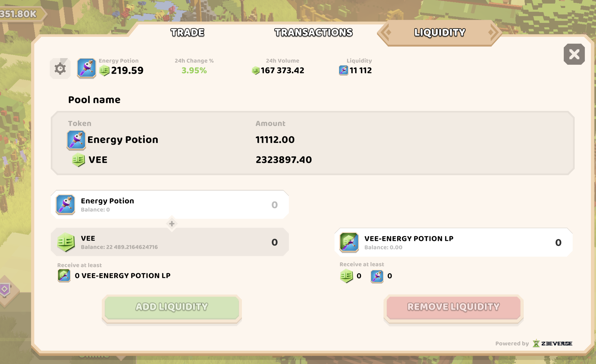Click the VEE coin icon in pool table

coord(78,160)
